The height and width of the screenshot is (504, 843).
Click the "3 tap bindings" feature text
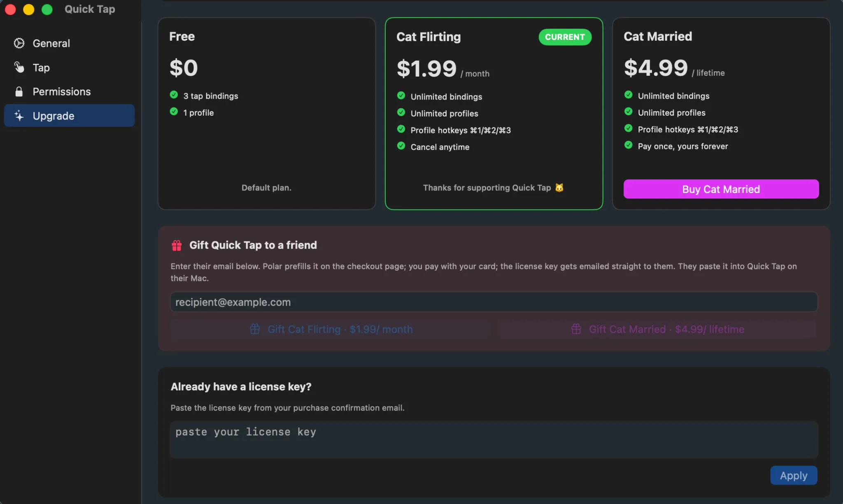pyautogui.click(x=211, y=96)
